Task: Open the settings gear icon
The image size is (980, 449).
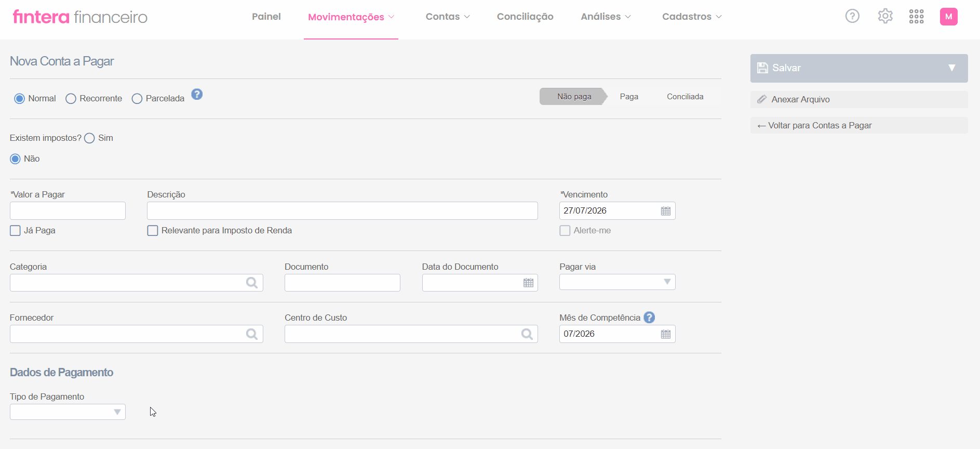Action: [x=885, y=16]
